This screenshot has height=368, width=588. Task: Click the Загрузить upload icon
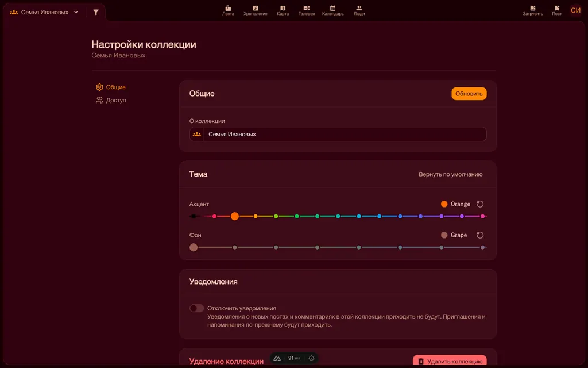click(533, 10)
